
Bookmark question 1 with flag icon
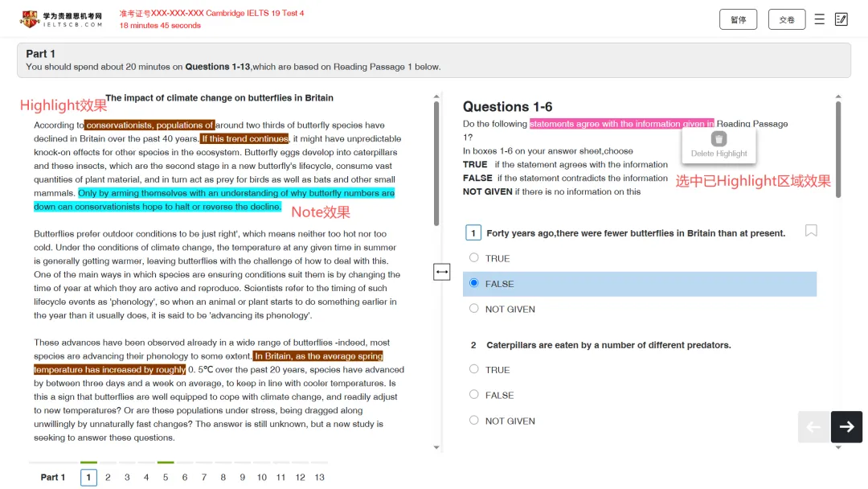point(811,232)
